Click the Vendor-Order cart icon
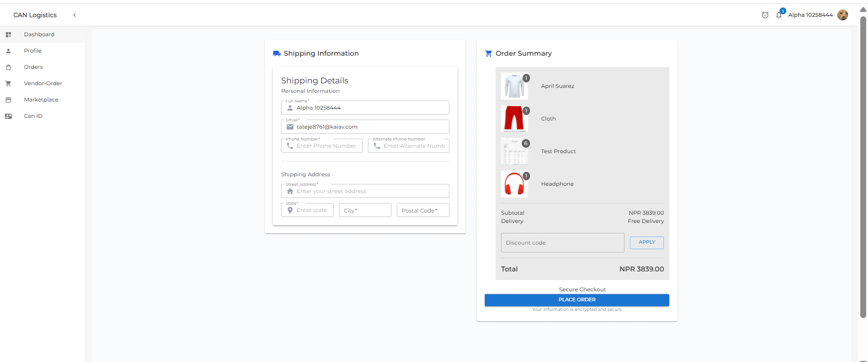Screen dimensions: 868x362 8,83
